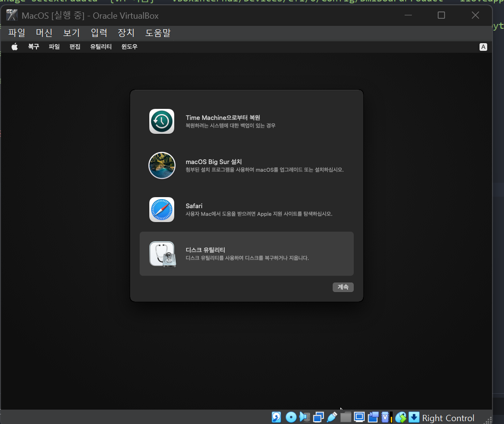Choose 'Time Machine으로부터 복원' title text
The height and width of the screenshot is (424, 504).
pyautogui.click(x=223, y=118)
